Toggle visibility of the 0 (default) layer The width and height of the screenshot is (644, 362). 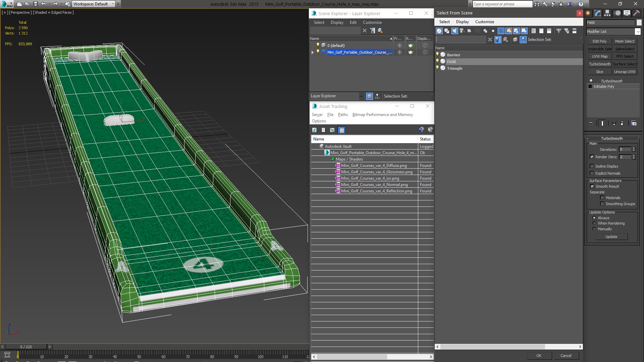(318, 45)
